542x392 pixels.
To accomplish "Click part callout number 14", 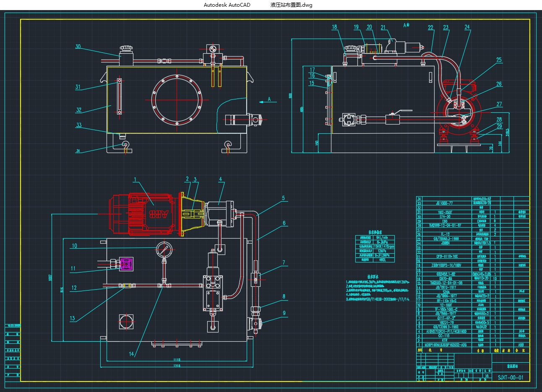I will (131, 354).
